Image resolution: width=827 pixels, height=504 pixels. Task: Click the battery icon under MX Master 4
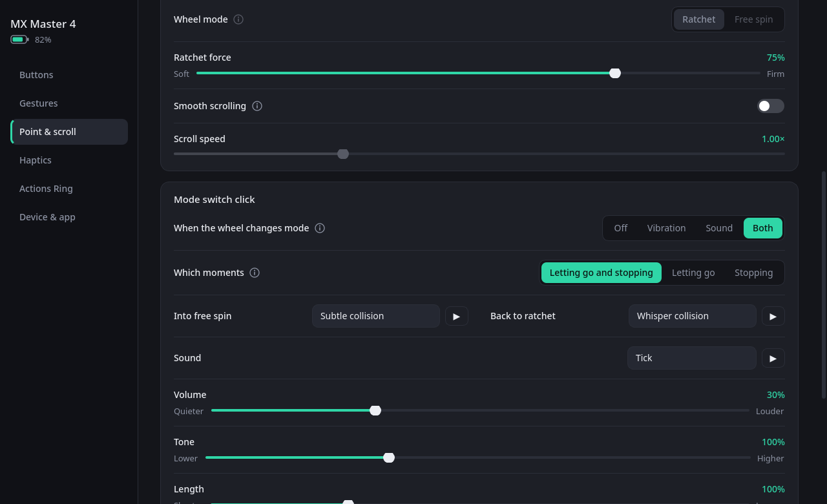pos(19,39)
